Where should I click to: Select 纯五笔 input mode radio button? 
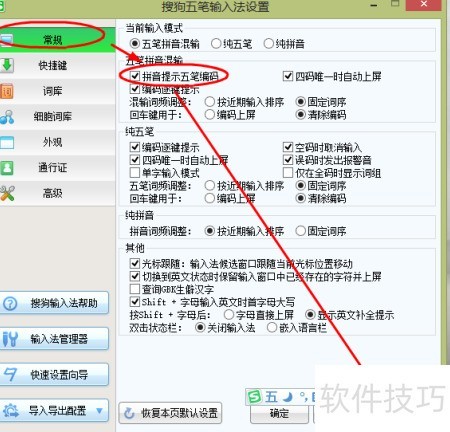tap(216, 44)
